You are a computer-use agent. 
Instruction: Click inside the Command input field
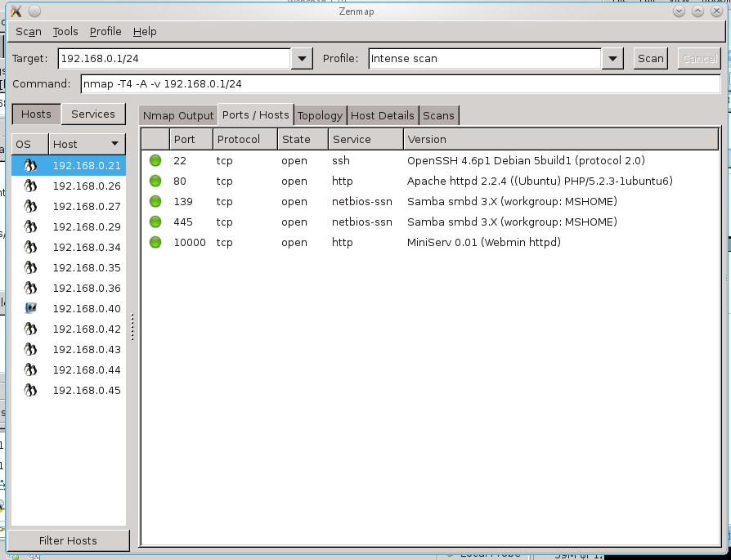pos(327,83)
